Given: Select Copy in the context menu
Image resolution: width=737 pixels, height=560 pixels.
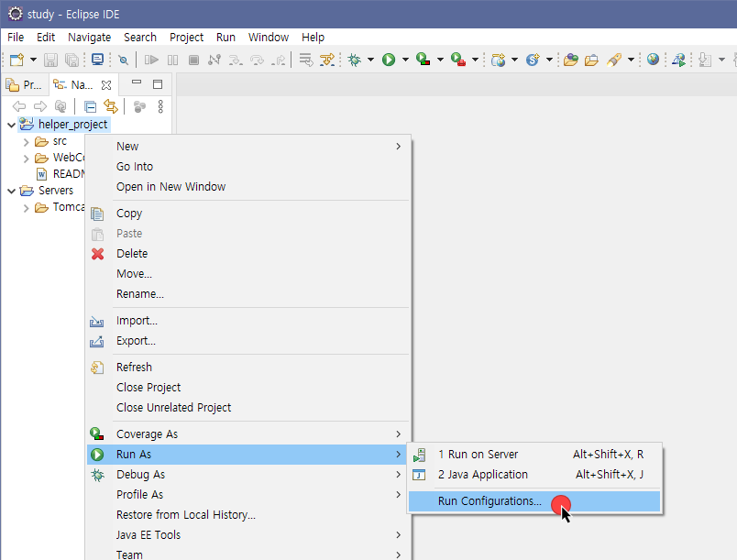Looking at the screenshot, I should click(247, 214).
